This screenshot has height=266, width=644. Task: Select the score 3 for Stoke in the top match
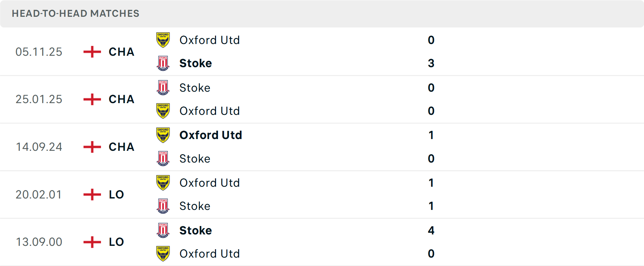pyautogui.click(x=431, y=63)
